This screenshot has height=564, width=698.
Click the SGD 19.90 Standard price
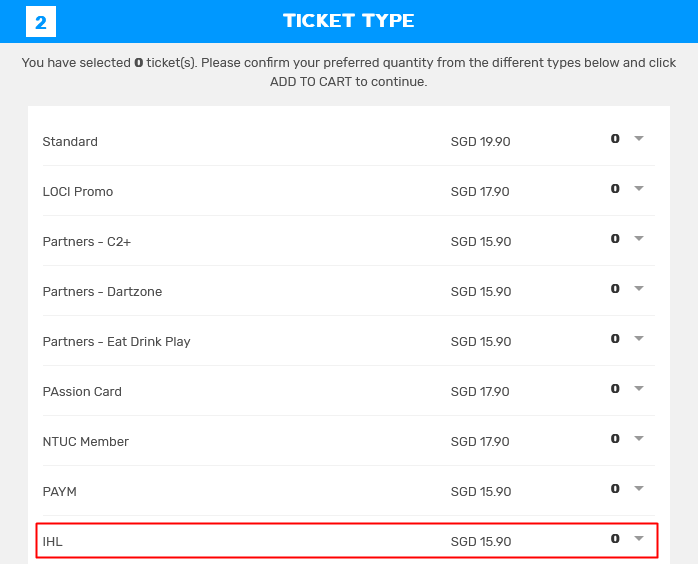[x=480, y=142]
